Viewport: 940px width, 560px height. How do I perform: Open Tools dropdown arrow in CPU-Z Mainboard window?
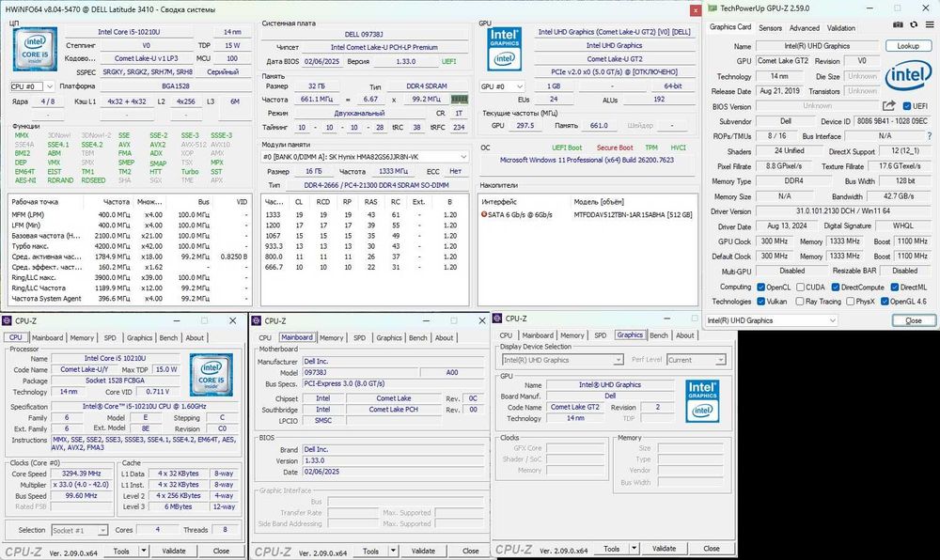393,551
